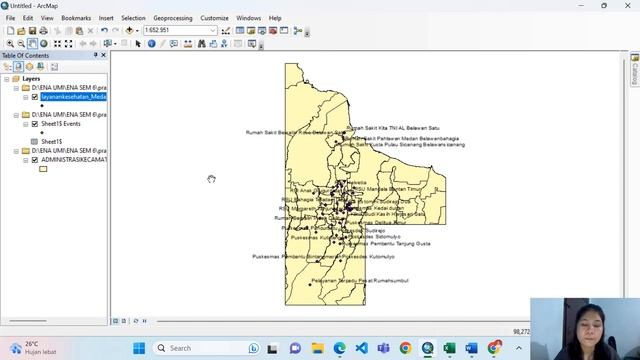This screenshot has width=640, height=360.
Task: Open the Customize menu
Action: click(x=214, y=18)
